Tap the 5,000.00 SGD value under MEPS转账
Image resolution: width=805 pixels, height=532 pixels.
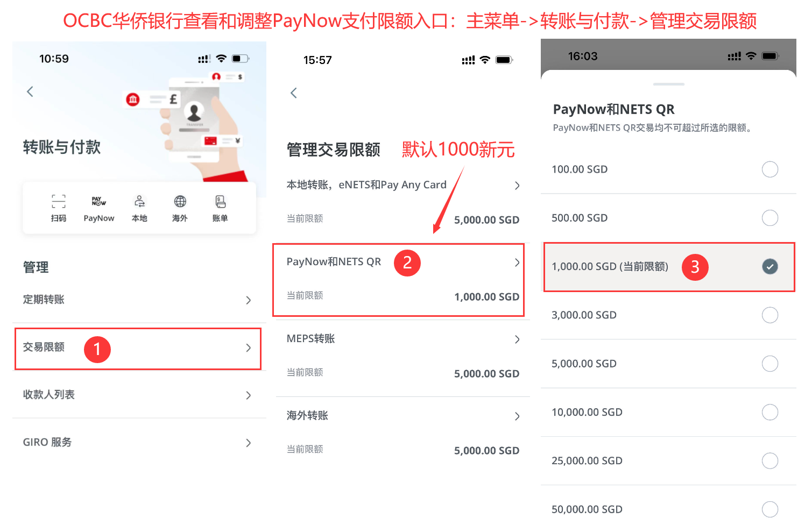coord(486,374)
